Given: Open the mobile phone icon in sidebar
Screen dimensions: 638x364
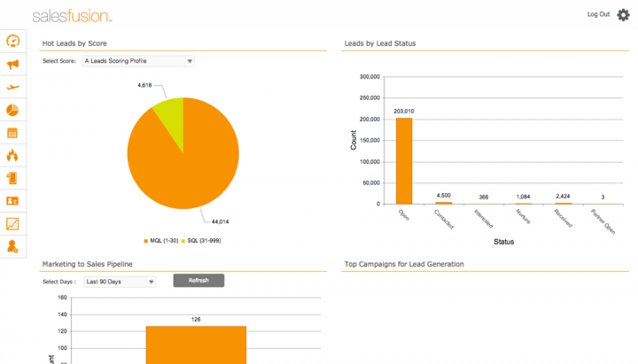Looking at the screenshot, I should pos(12,178).
